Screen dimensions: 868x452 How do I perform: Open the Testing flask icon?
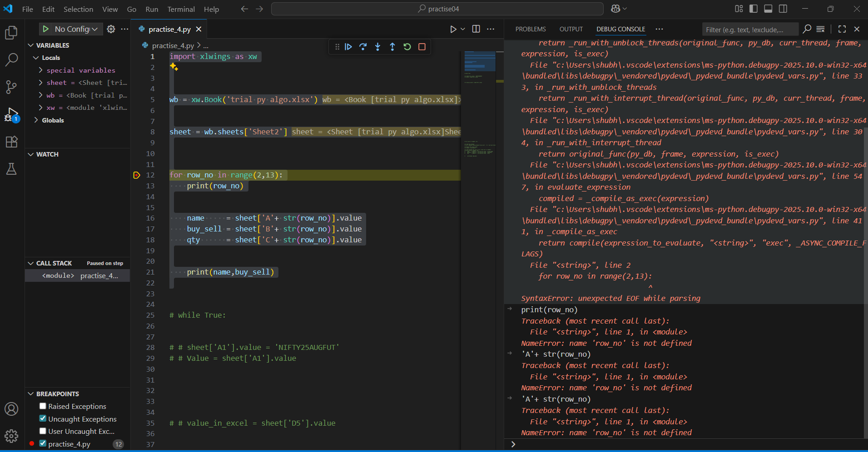[x=11, y=169]
